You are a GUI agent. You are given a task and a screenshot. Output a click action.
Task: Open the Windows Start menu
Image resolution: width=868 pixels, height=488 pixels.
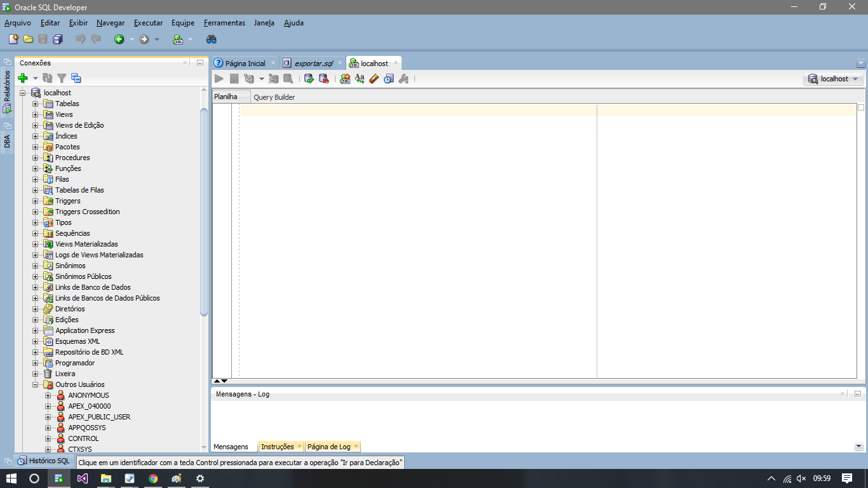(x=11, y=478)
